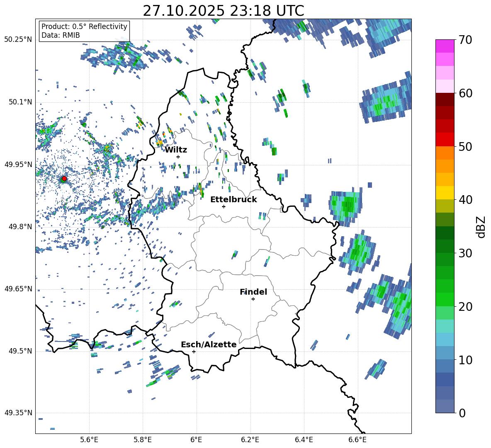Click the dark maroon colorbar segment below 60
The height and width of the screenshot is (448, 491).
445,100
